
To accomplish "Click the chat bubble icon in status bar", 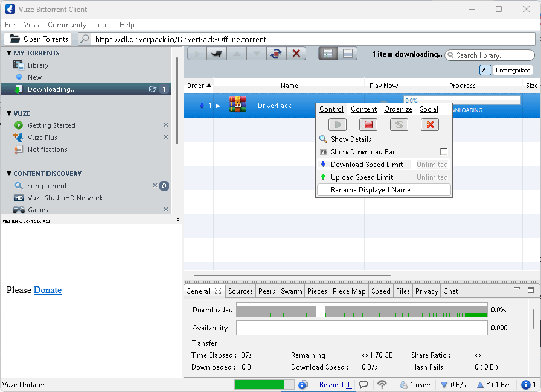I will click(363, 384).
